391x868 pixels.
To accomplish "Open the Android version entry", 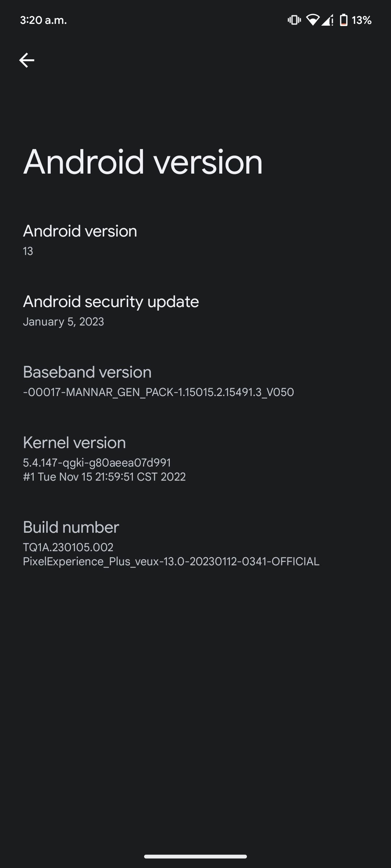I will [195, 240].
